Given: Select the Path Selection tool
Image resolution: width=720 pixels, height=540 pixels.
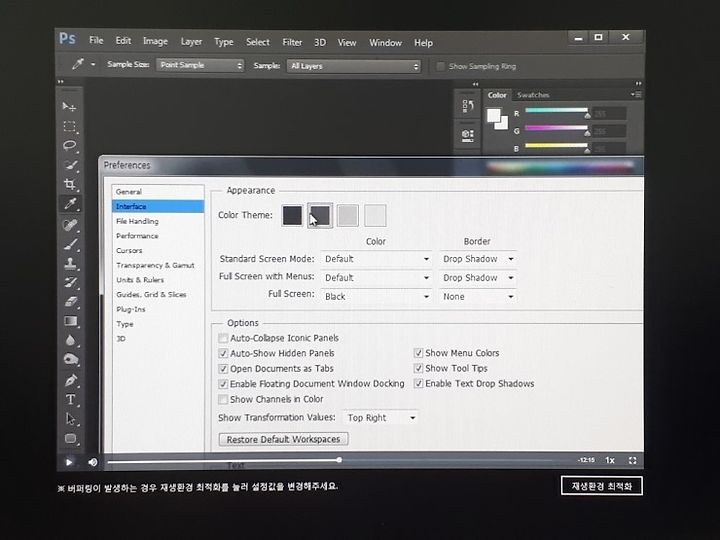Looking at the screenshot, I should (x=70, y=419).
